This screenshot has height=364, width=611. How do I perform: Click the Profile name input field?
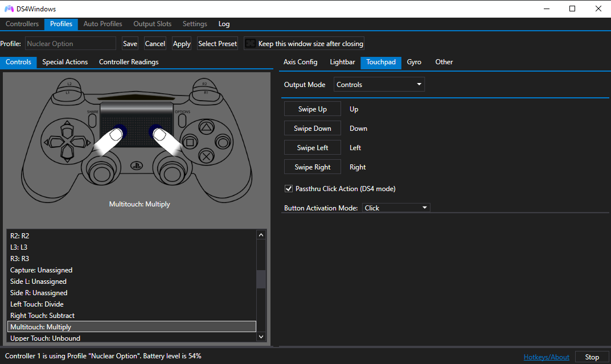[71, 44]
